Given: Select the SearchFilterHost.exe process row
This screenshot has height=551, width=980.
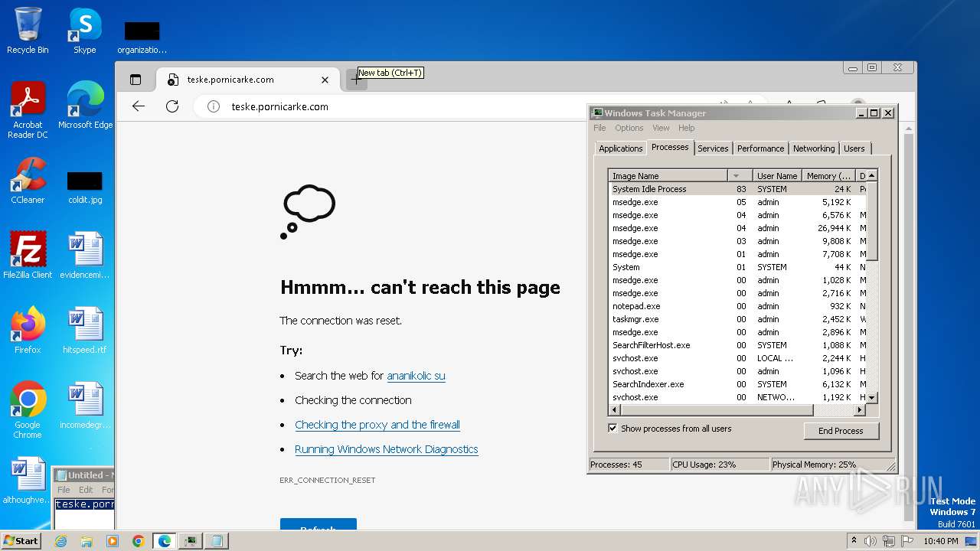Looking at the screenshot, I should point(737,345).
